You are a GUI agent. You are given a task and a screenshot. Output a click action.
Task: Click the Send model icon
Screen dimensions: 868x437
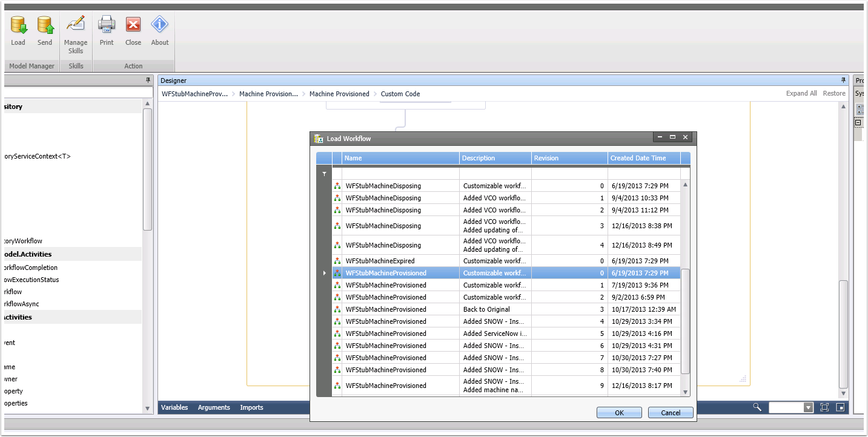45,25
